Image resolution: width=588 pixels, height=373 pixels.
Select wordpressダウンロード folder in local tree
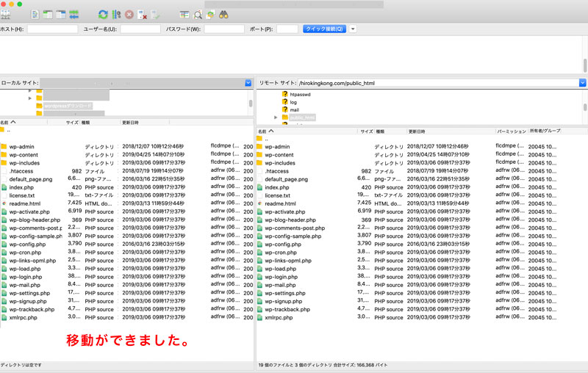(x=68, y=106)
